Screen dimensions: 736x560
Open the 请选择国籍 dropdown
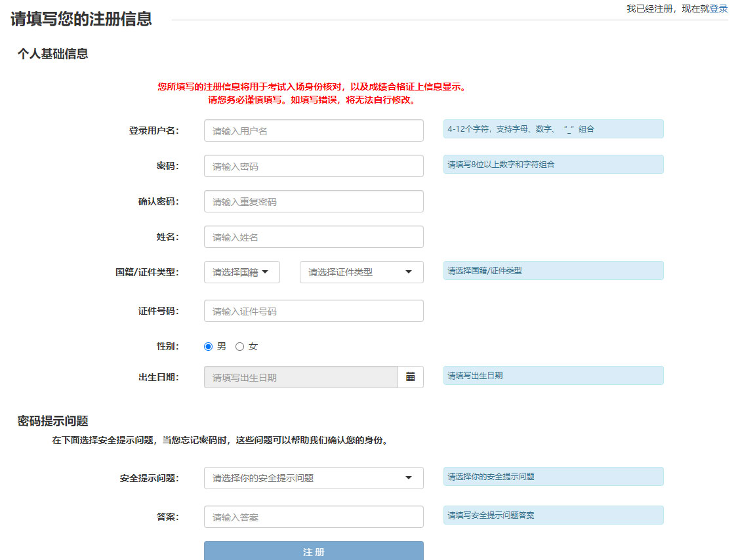(241, 271)
